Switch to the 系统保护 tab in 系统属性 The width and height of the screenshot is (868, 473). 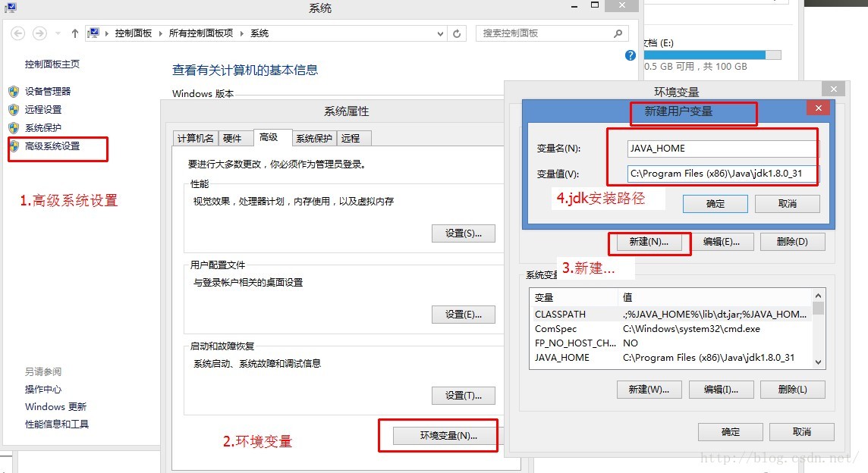coord(314,138)
